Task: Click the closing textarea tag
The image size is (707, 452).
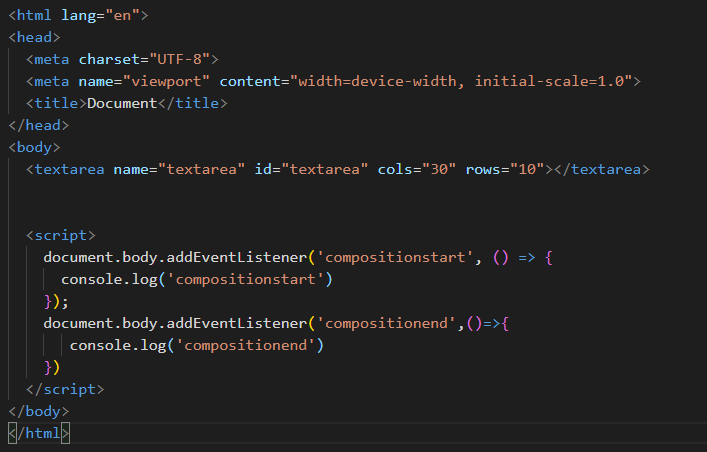Action: [x=602, y=169]
